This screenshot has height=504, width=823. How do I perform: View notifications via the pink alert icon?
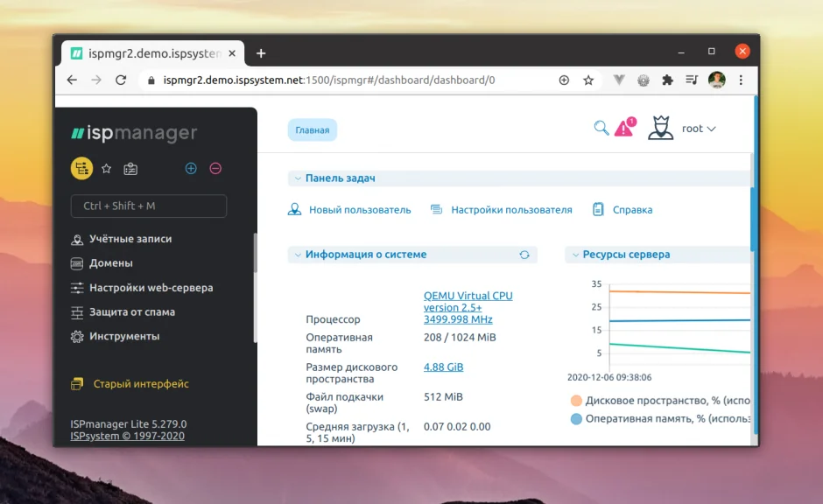pos(624,128)
